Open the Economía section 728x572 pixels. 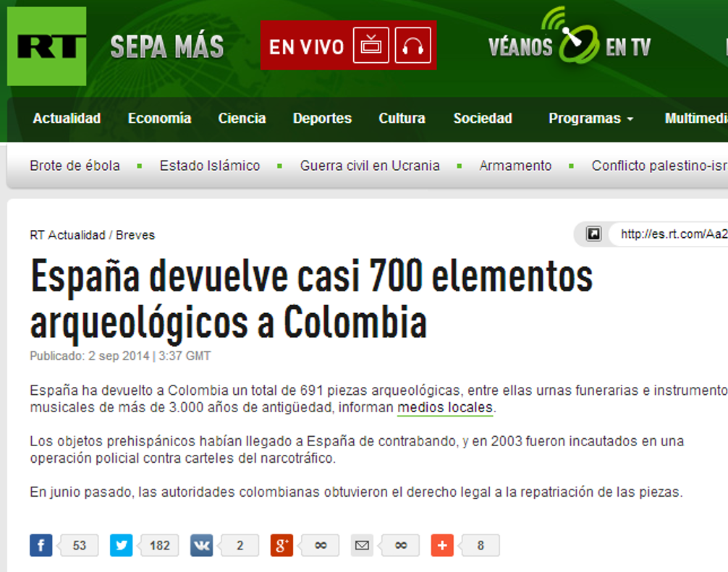(160, 119)
